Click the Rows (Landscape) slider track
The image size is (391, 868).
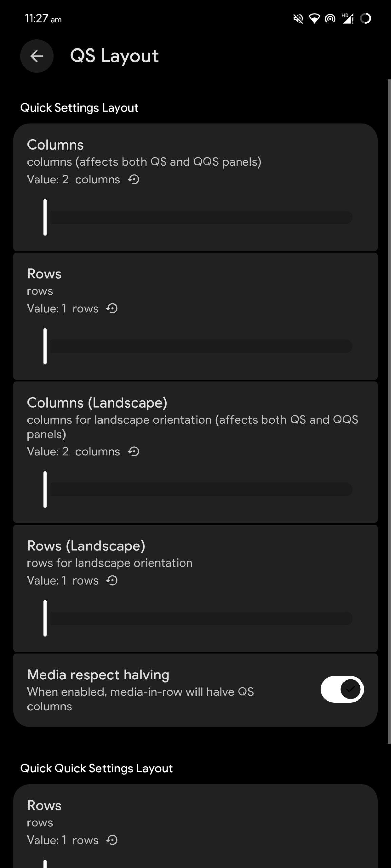(201, 618)
